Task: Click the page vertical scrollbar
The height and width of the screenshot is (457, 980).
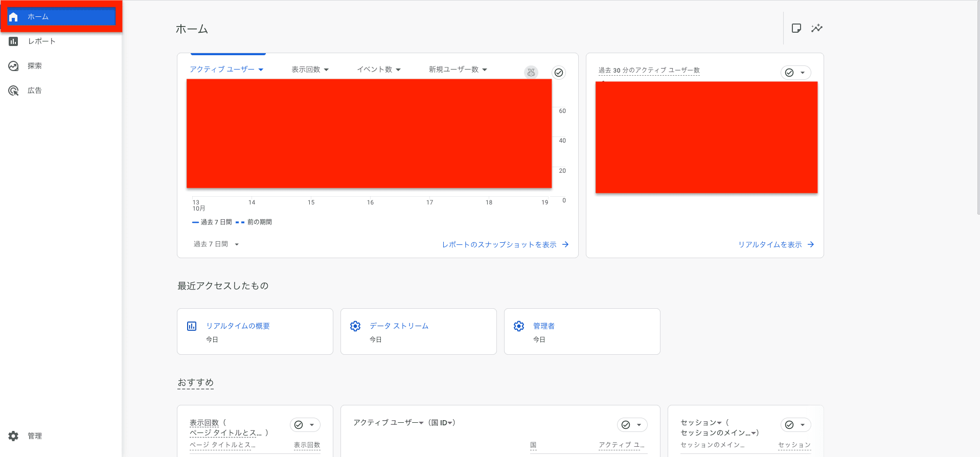Action: point(977,107)
